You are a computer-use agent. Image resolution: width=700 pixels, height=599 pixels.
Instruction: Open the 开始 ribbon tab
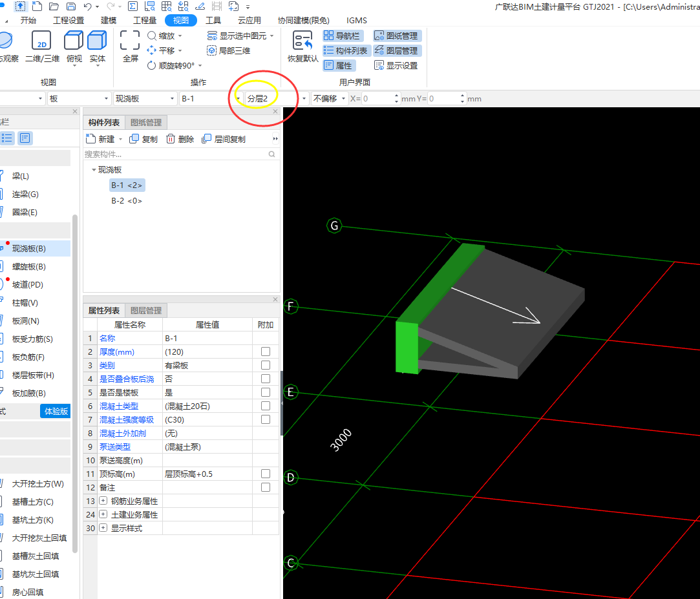click(x=28, y=21)
